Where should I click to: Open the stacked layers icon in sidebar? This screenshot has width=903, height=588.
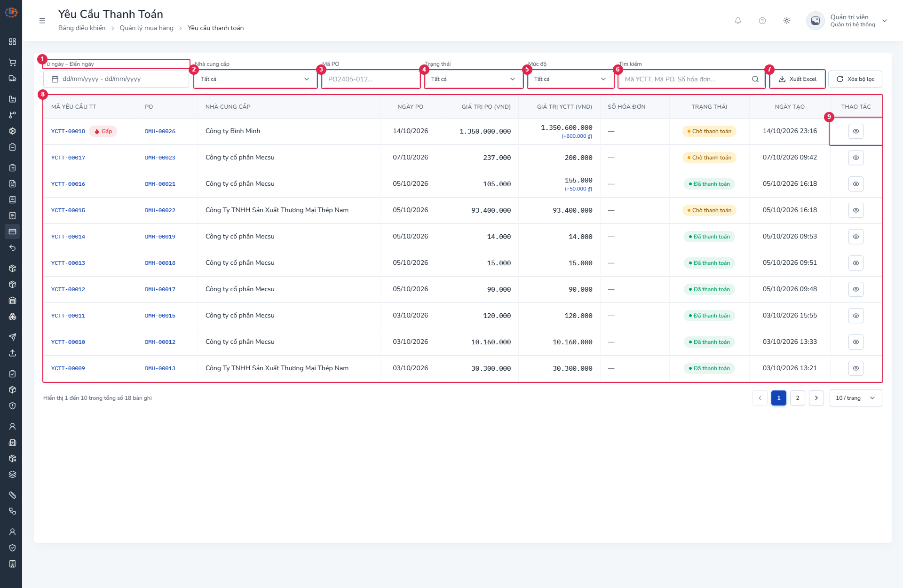coord(12,475)
